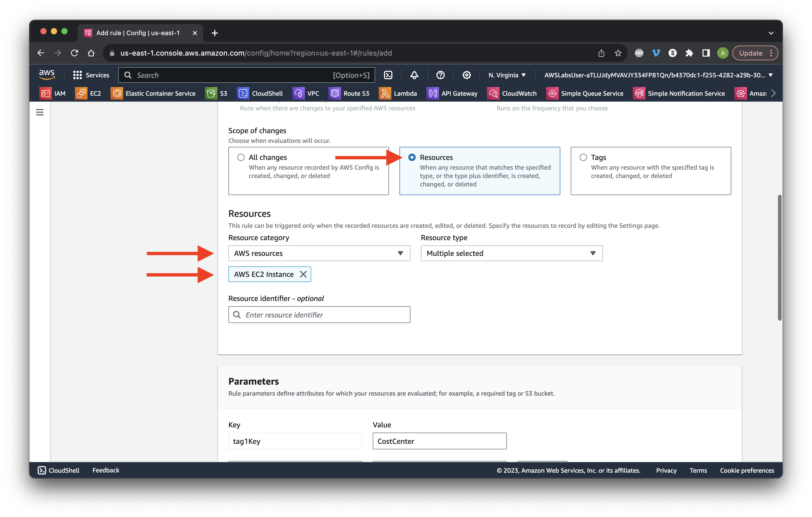Open CloudWatch from favorites bar

tap(512, 94)
